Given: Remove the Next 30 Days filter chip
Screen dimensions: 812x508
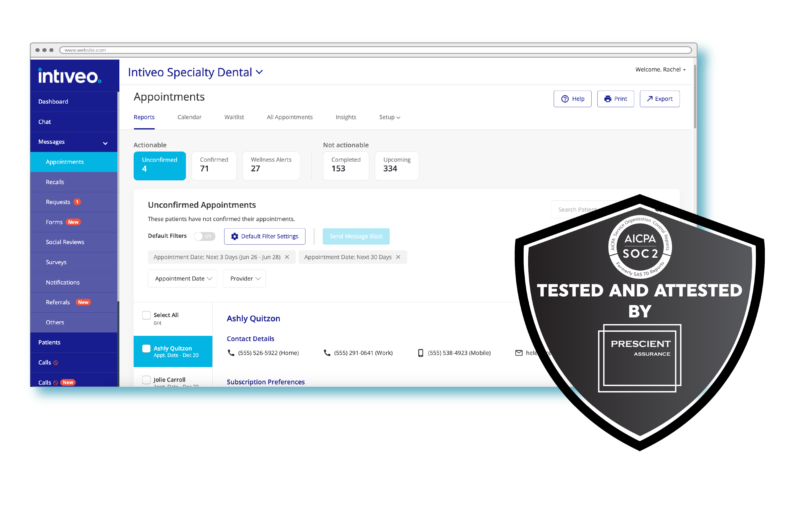Looking at the screenshot, I should point(398,257).
